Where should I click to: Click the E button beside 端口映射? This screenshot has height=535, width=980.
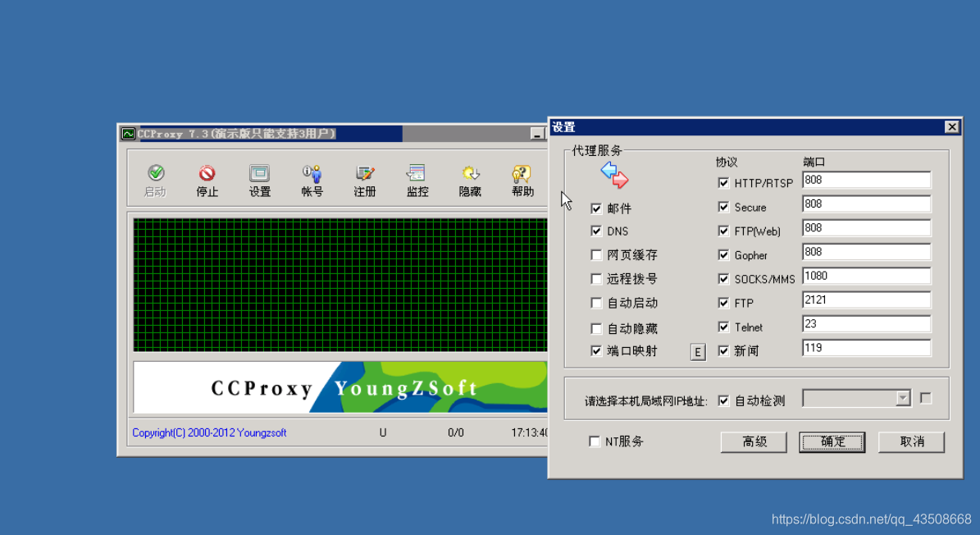point(698,352)
